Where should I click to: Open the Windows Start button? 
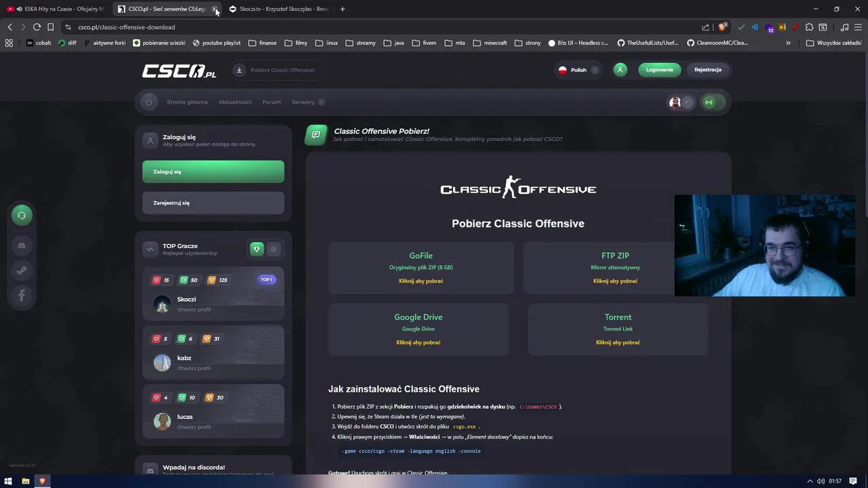pyautogui.click(x=9, y=481)
